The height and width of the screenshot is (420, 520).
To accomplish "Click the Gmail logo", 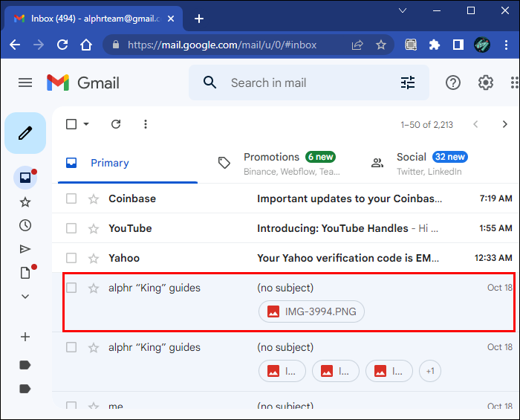I will click(x=83, y=83).
